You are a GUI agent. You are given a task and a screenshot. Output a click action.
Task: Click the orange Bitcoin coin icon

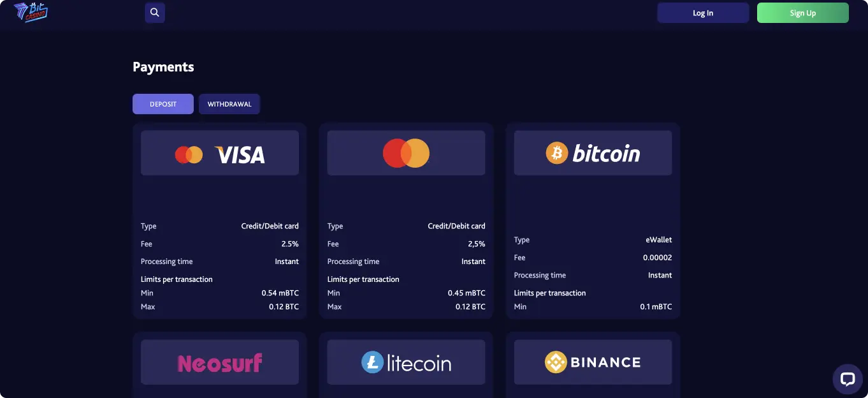(x=556, y=153)
